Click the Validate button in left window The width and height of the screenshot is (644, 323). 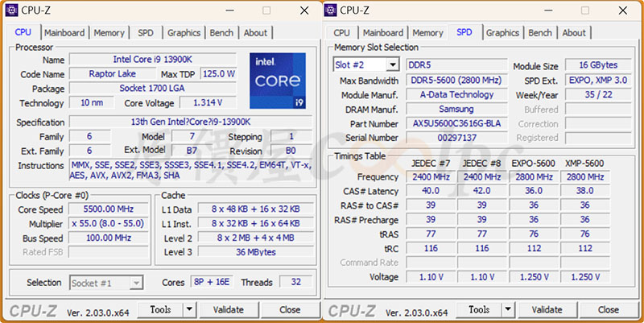(229, 309)
